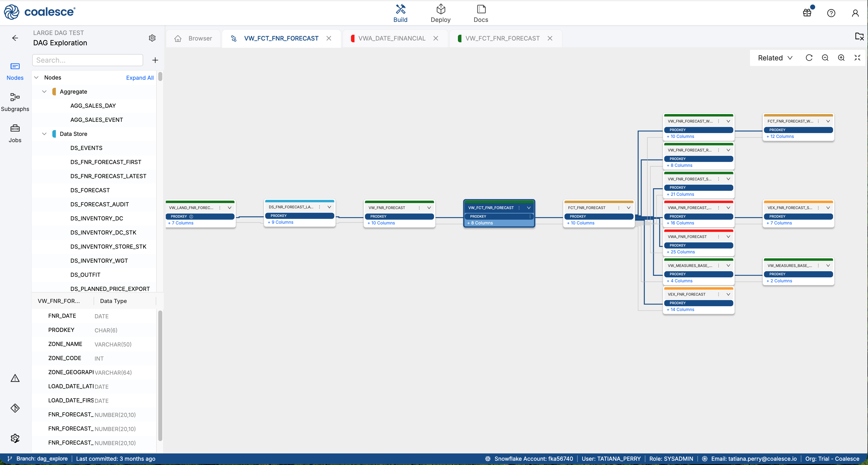Switch to Deploy view

click(441, 13)
